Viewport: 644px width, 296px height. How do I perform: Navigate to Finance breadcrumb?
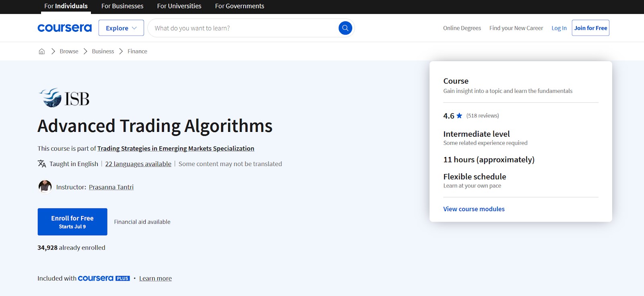click(x=137, y=51)
